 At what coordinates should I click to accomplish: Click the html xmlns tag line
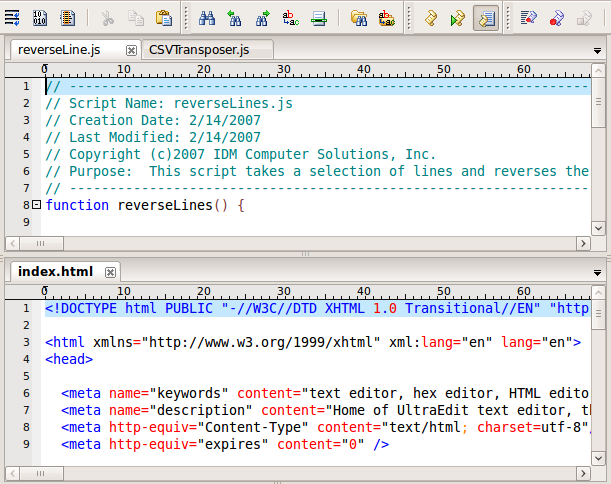click(313, 342)
